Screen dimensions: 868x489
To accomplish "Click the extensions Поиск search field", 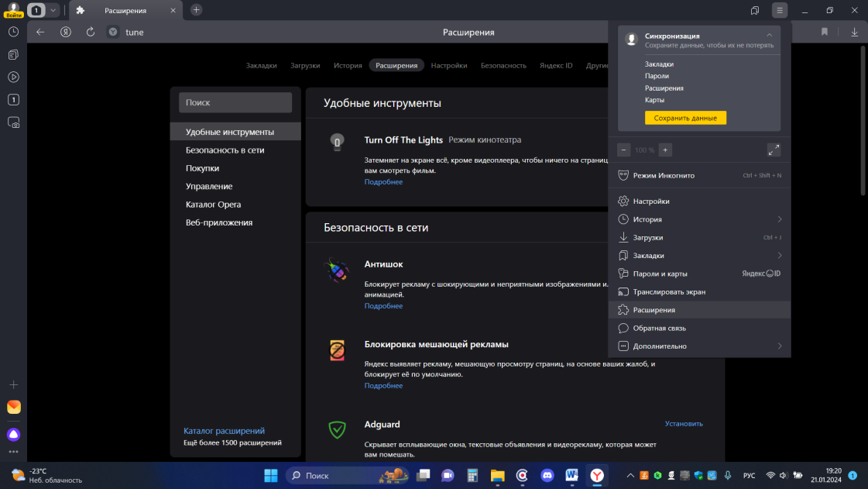I will (235, 102).
